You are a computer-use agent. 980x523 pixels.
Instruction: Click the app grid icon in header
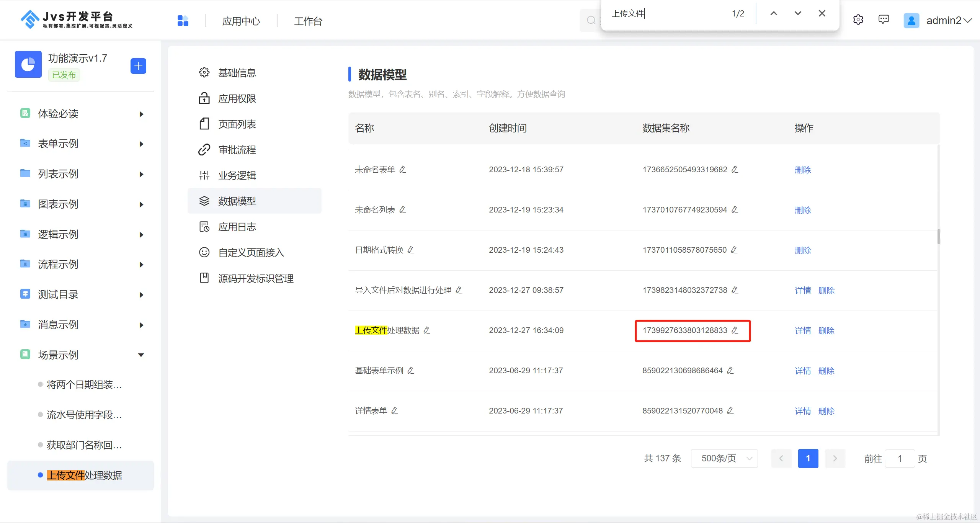pos(183,21)
